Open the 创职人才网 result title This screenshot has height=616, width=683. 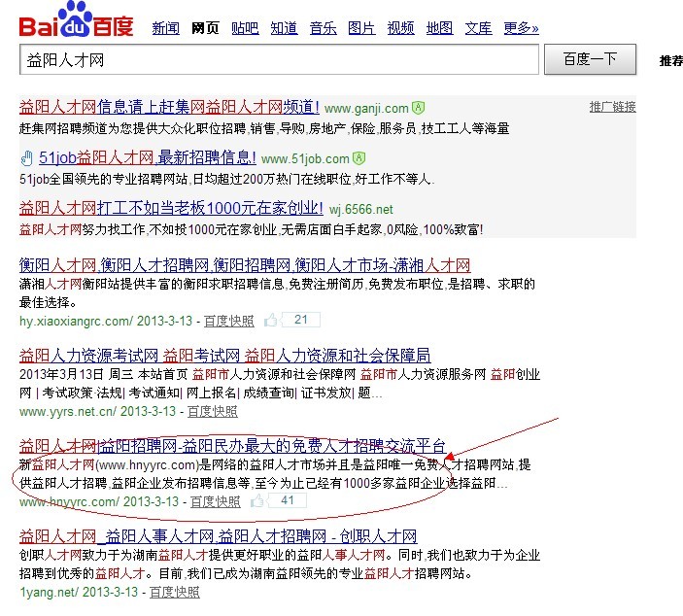click(x=219, y=536)
